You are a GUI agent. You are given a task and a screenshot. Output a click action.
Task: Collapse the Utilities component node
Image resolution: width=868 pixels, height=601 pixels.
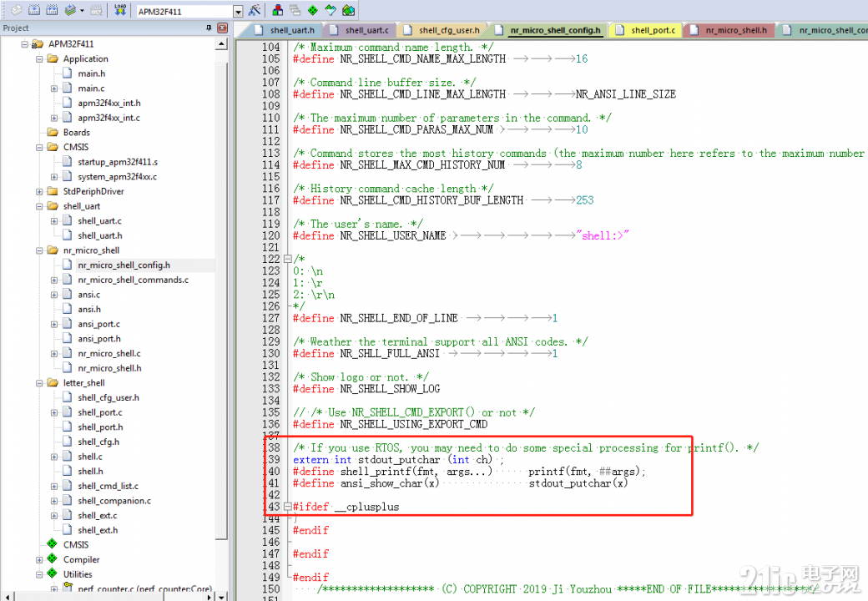(x=39, y=574)
